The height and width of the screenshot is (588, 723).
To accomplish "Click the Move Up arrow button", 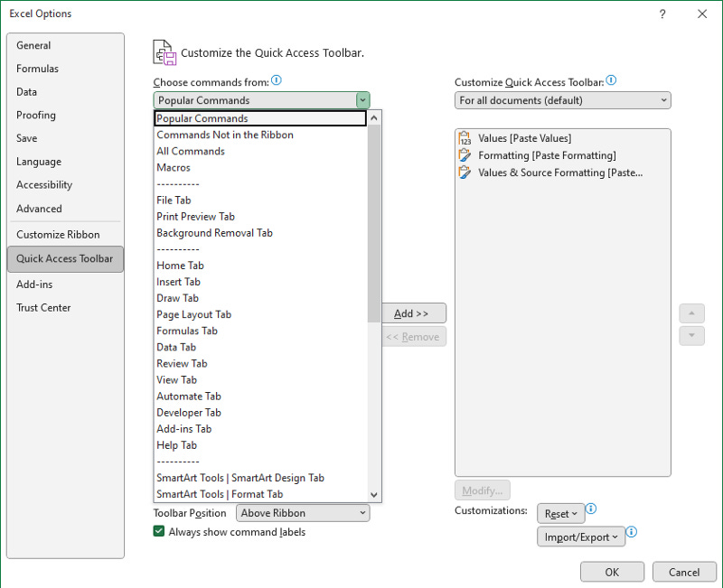I will tap(691, 313).
